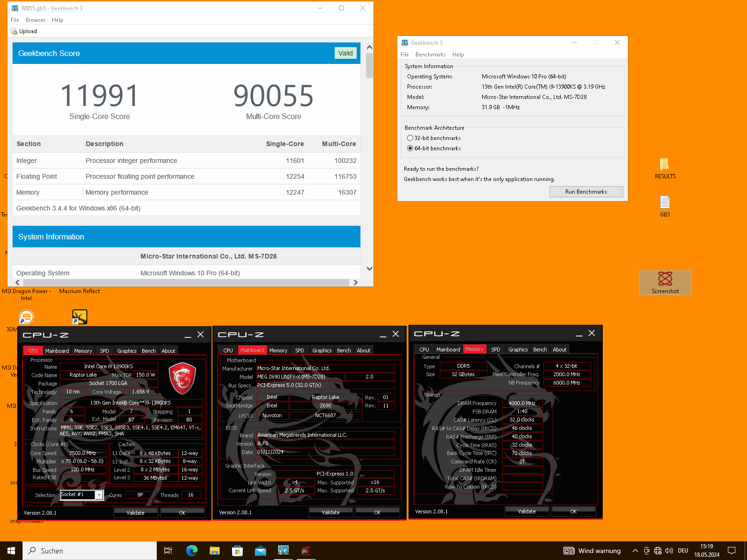Click the Valid badge on Geekbench Score

coord(345,53)
